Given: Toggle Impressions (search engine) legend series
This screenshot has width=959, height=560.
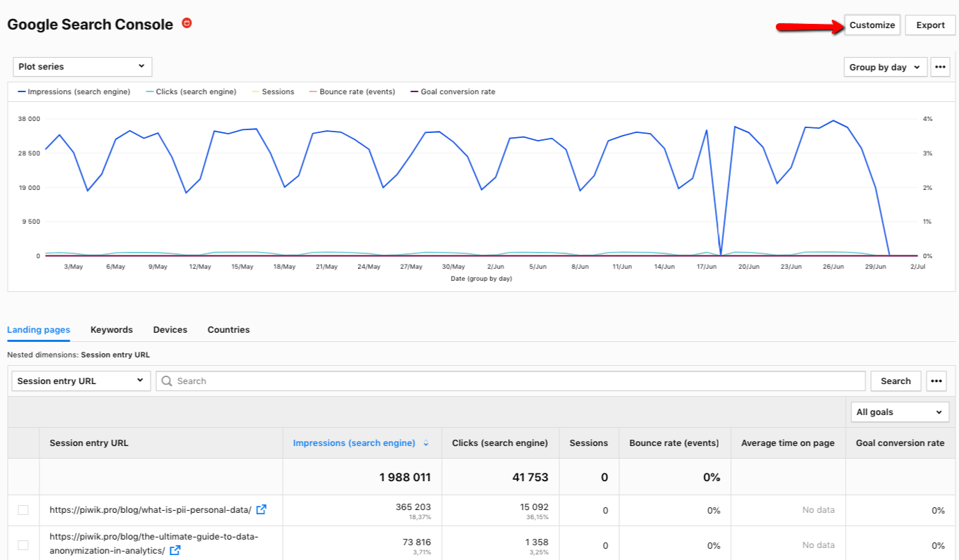Looking at the screenshot, I should coord(74,91).
